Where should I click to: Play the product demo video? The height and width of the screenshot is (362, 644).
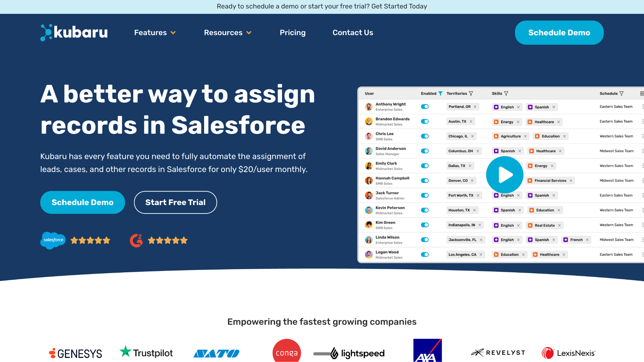click(505, 175)
